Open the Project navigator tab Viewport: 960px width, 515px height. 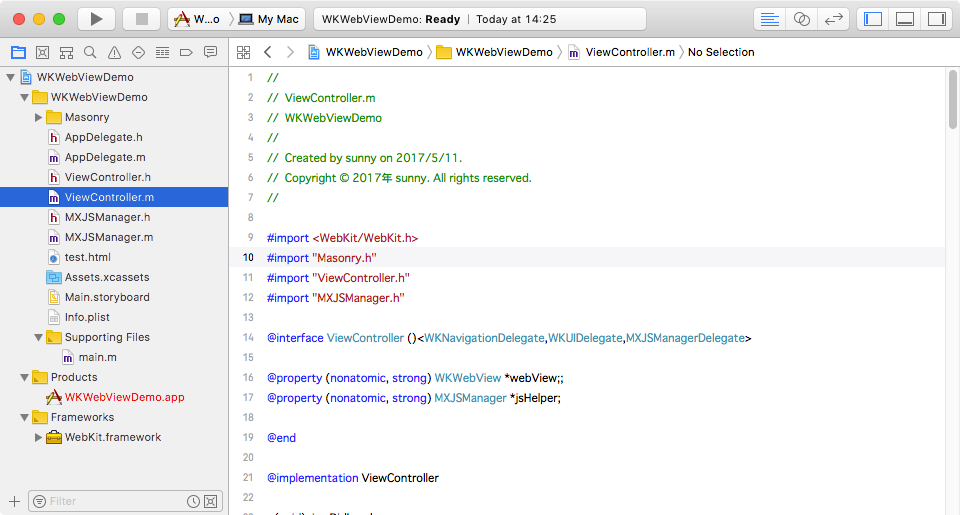[18, 53]
